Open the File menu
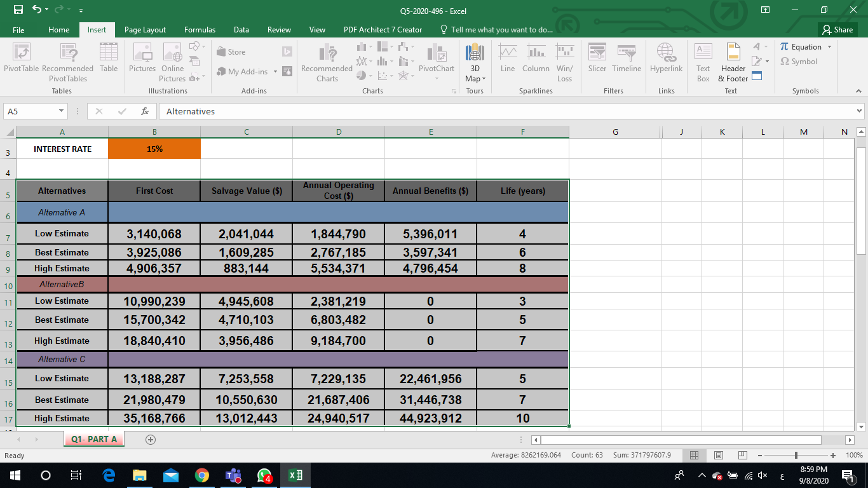Viewport: 868px width, 488px height. tap(18, 30)
